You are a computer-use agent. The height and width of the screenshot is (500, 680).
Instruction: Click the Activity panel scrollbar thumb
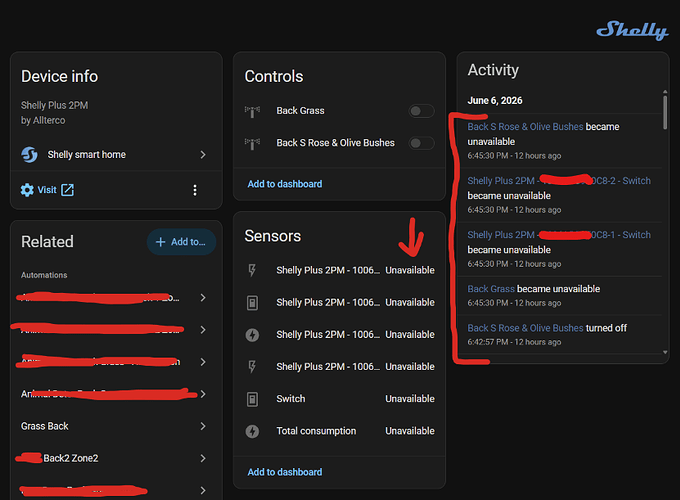665,112
